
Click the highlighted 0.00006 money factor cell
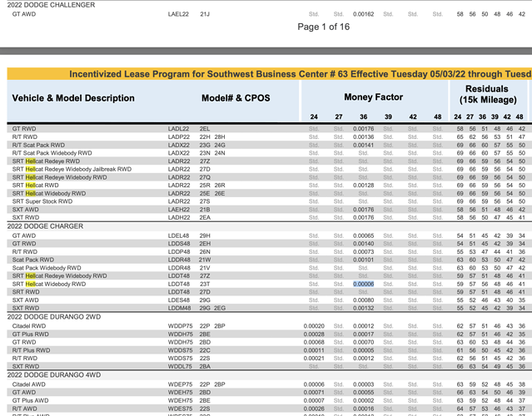click(363, 284)
